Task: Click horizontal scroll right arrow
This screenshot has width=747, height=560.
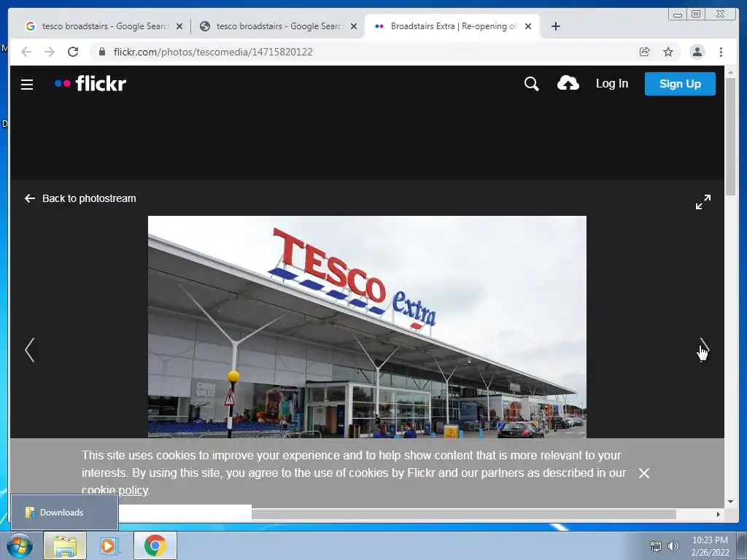Action: [719, 514]
